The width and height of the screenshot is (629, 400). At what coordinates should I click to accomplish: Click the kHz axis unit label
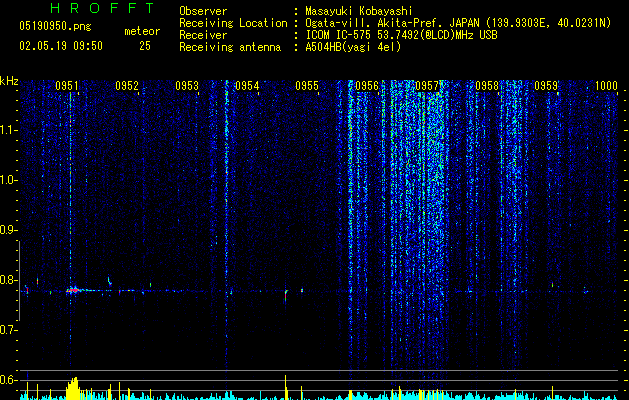point(9,81)
